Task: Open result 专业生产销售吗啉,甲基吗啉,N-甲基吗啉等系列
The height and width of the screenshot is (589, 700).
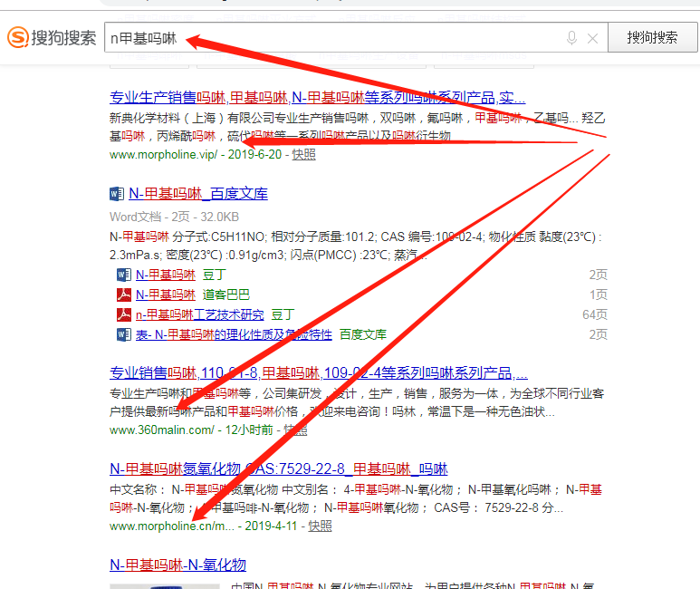Action: click(318, 97)
